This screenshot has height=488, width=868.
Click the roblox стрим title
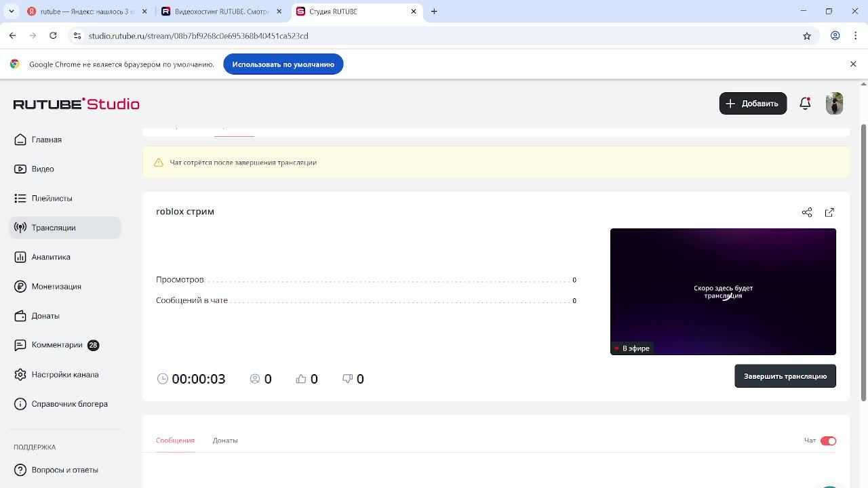(185, 211)
